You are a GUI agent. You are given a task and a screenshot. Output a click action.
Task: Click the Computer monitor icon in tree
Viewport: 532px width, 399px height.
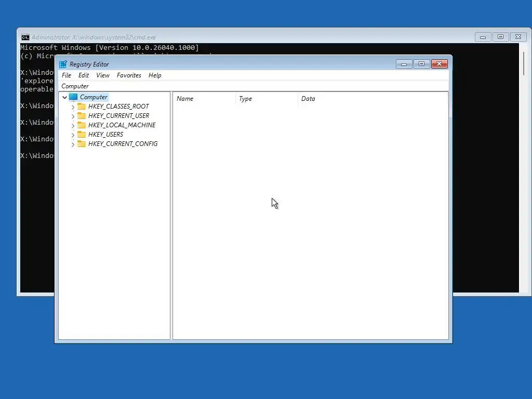73,97
